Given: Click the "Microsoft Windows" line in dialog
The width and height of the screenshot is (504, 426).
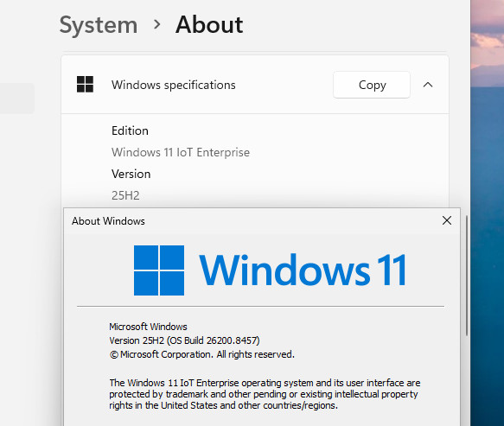Looking at the screenshot, I should pyautogui.click(x=148, y=327).
